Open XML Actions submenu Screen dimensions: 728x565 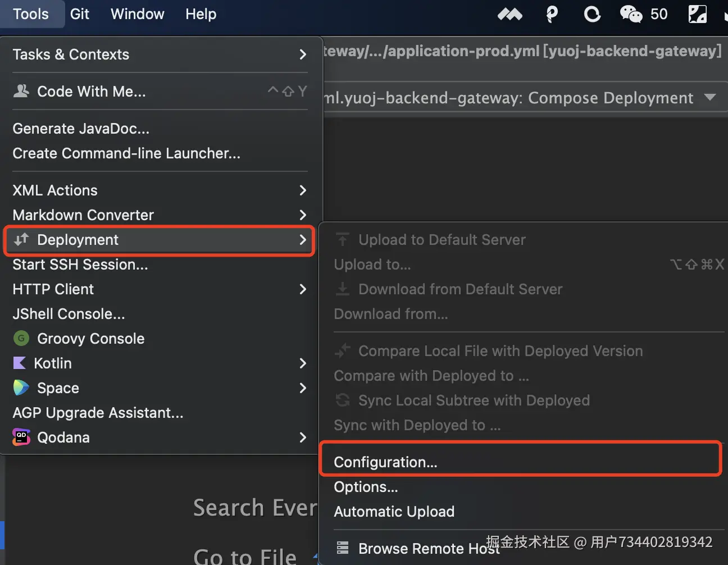coord(160,190)
